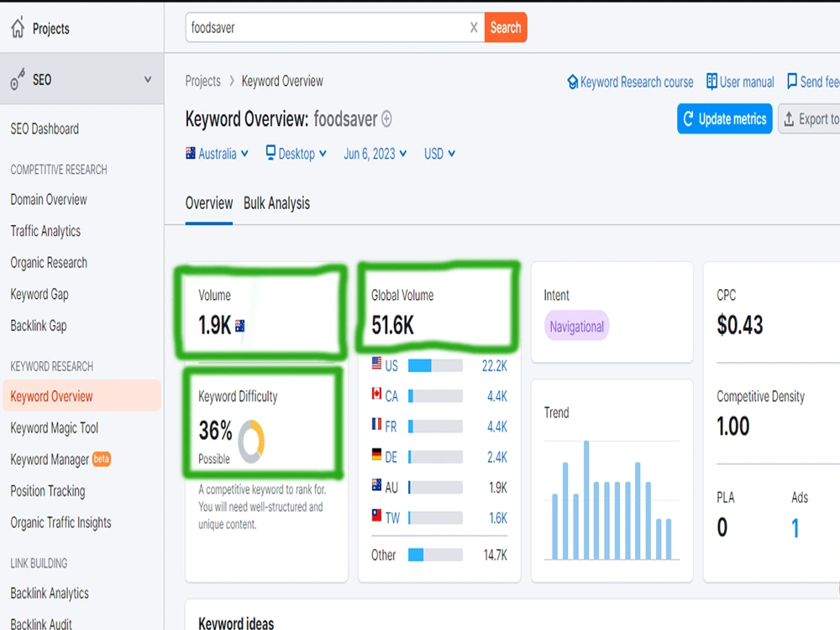Click the AU flag in Global Volume list
The height and width of the screenshot is (630, 840).
click(x=376, y=486)
